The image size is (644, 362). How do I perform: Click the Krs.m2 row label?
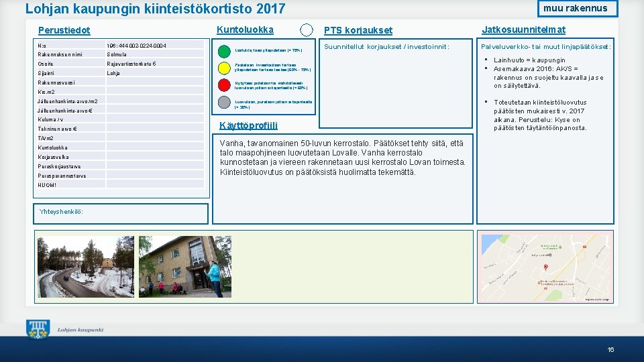pyautogui.click(x=46, y=92)
